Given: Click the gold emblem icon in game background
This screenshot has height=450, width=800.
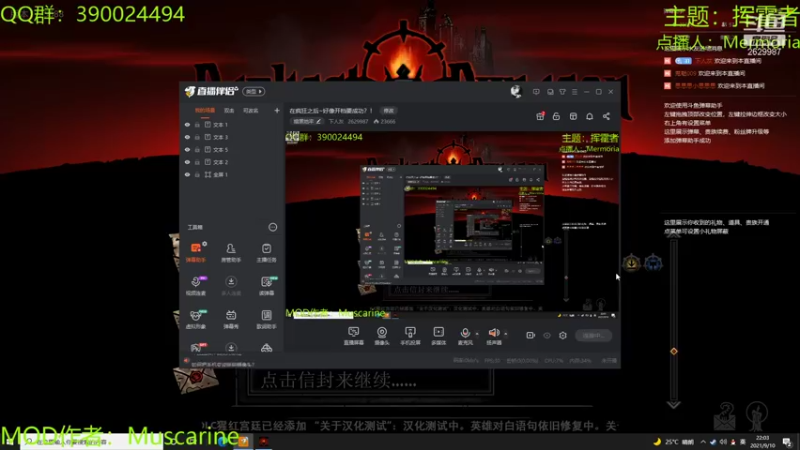Looking at the screenshot, I should (x=632, y=263).
